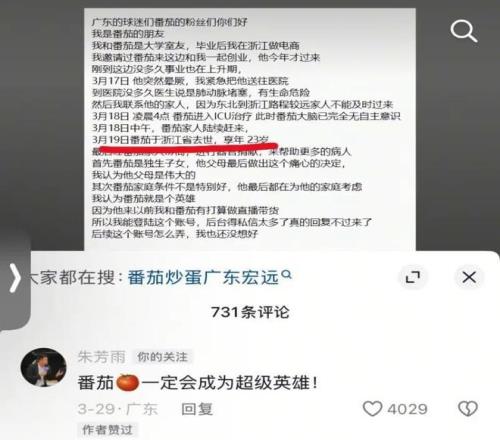Tap the tomato emoji in comment
500x440 pixels.
tap(127, 383)
